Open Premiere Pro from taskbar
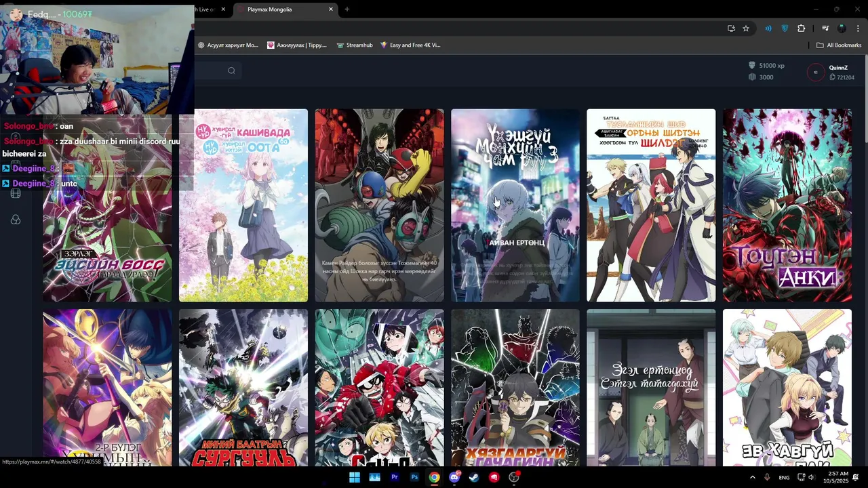This screenshot has height=488, width=868. [394, 477]
